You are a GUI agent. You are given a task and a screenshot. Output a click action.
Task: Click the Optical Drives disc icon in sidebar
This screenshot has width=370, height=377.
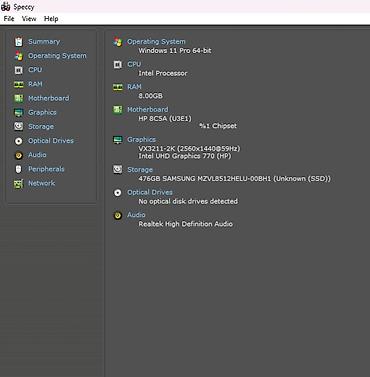pos(19,141)
